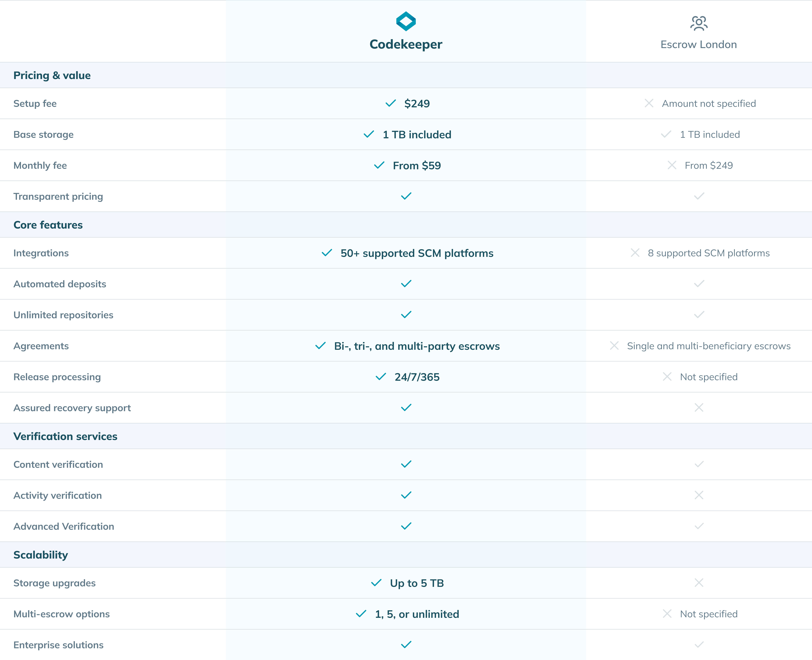812x660 pixels.
Task: Click Codekeeper's Activity verification checkmark
Action: tap(406, 495)
